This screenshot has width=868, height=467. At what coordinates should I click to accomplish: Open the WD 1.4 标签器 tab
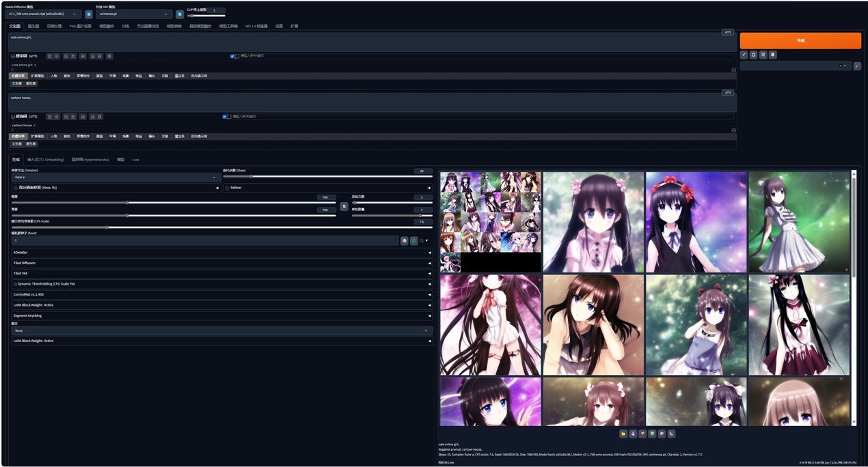coord(256,26)
